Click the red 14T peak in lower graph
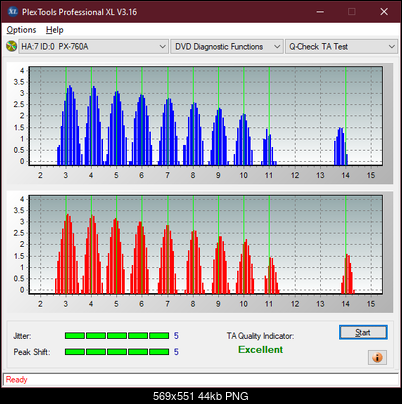Image resolution: width=402 pixels, height=404 pixels. [348, 274]
